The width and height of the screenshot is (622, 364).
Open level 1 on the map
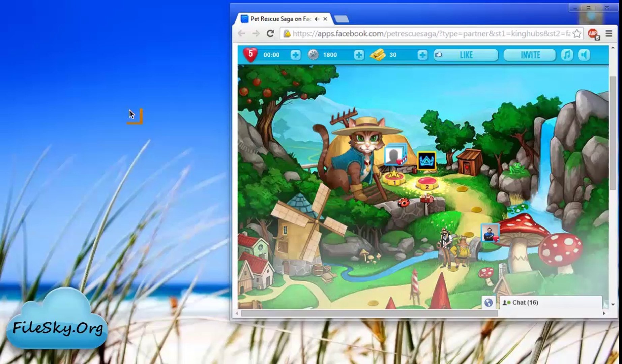[394, 178]
